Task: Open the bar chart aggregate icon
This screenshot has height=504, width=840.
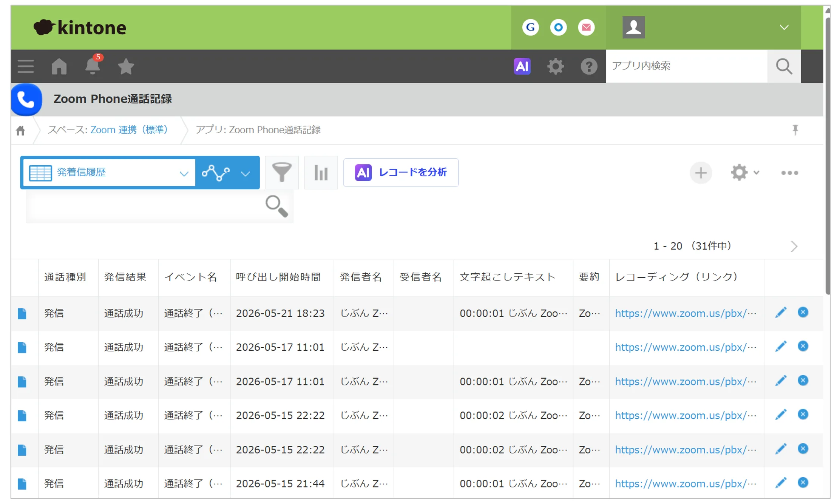Action: (x=321, y=173)
